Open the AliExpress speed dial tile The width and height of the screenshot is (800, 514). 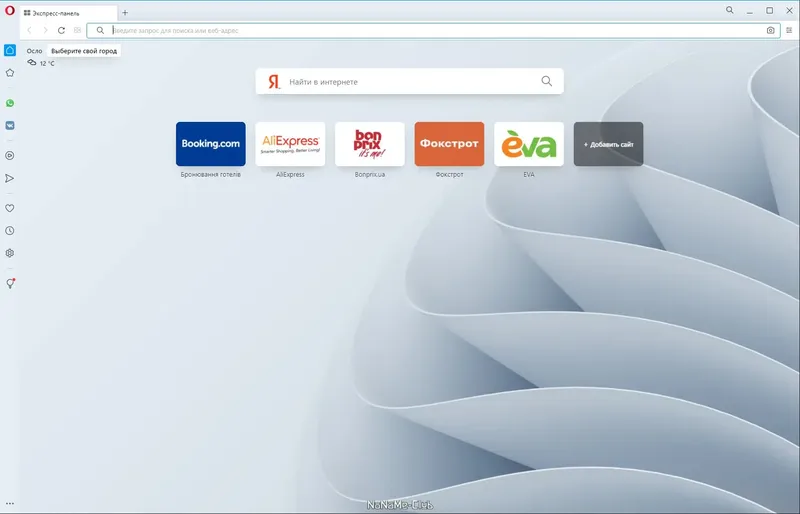coord(290,144)
